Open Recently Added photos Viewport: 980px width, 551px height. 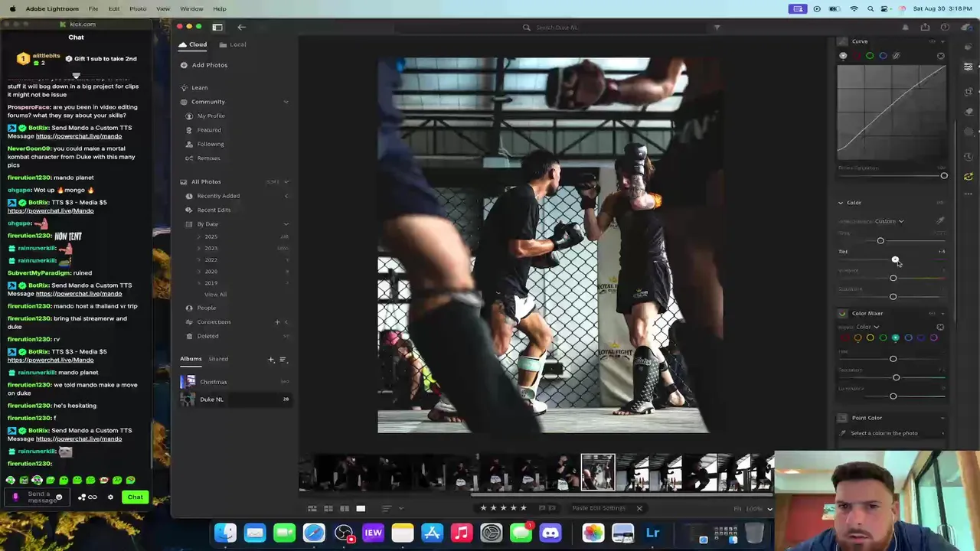(218, 196)
